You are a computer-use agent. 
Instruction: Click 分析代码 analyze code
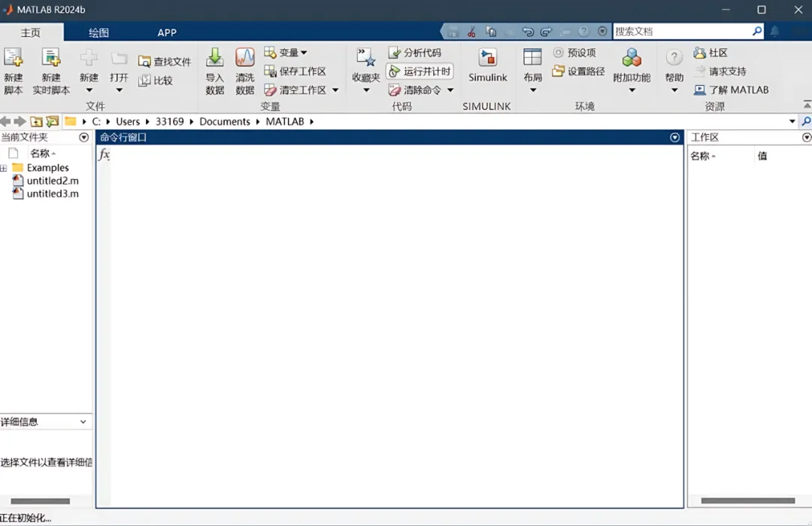415,53
